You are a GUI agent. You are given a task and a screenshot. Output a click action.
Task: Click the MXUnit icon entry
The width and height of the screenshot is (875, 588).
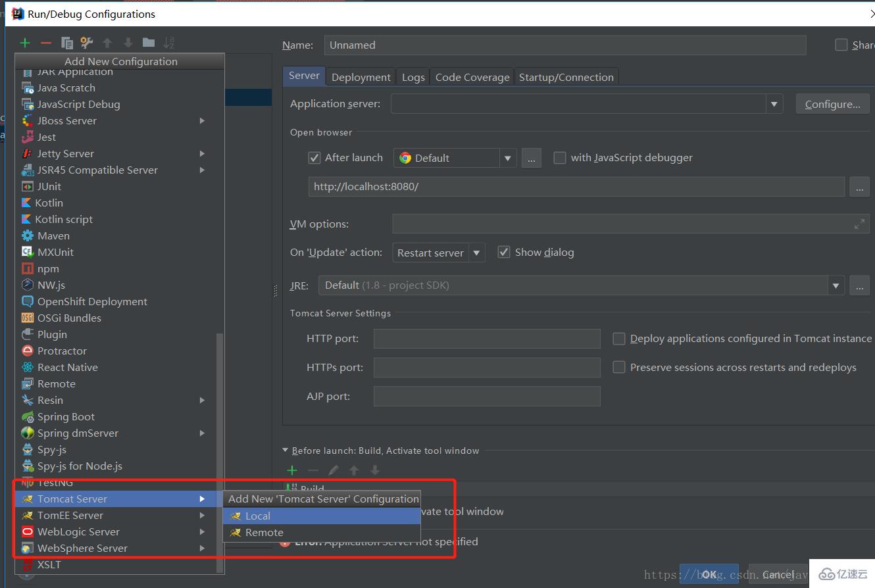pos(28,252)
